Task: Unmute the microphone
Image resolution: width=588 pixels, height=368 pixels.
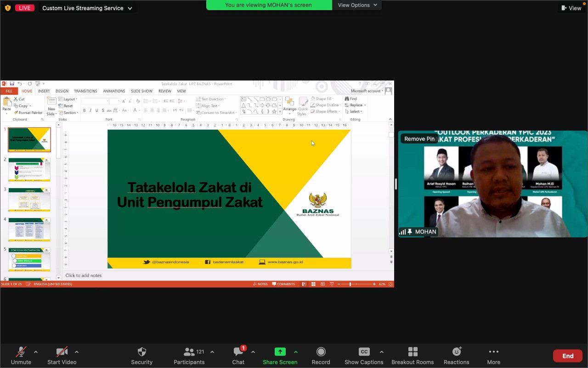Action: click(21, 352)
